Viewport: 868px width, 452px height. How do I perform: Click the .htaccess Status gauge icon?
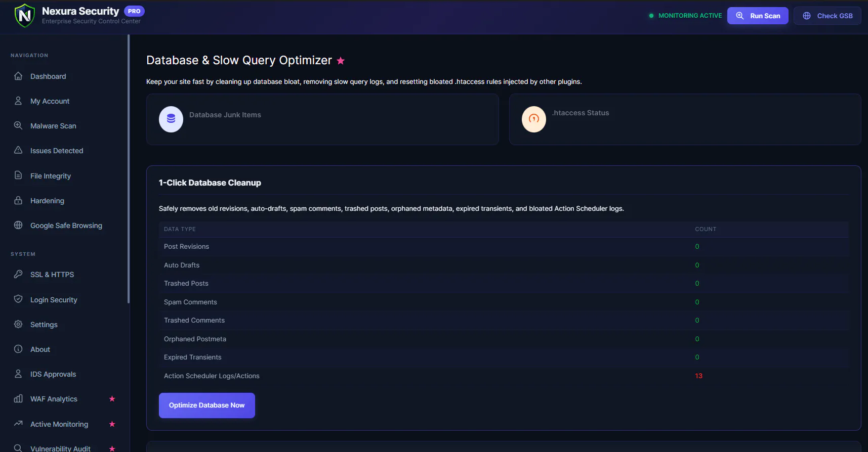[x=534, y=119]
